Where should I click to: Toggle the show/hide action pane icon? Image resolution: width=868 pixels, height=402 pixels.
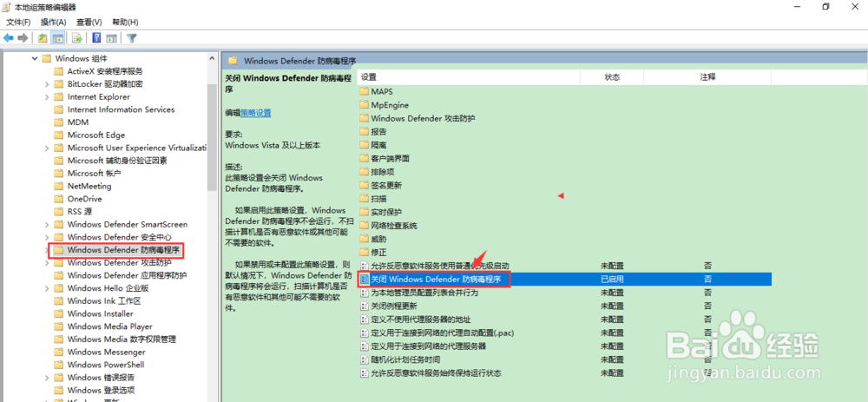point(111,38)
